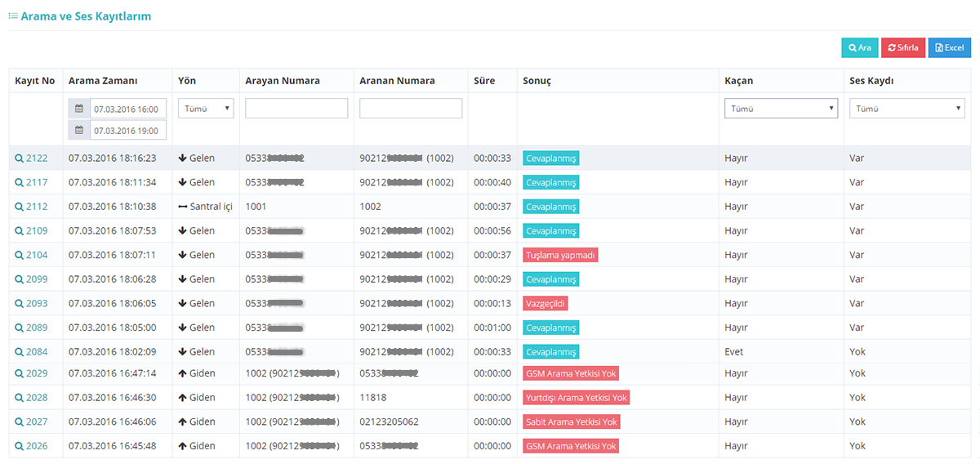
Task: Click caller number 1001 in row 2112
Action: click(256, 207)
